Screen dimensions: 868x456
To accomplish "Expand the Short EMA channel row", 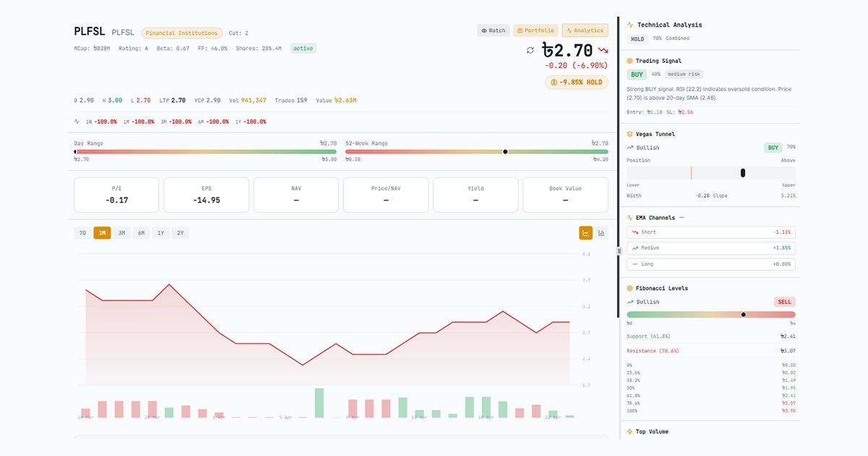I will click(712, 232).
